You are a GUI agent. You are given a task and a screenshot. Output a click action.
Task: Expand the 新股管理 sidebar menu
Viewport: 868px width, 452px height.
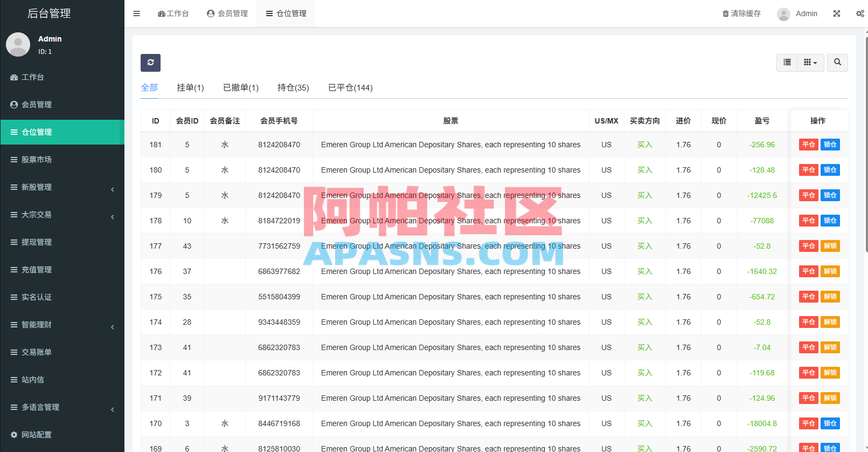(x=63, y=187)
